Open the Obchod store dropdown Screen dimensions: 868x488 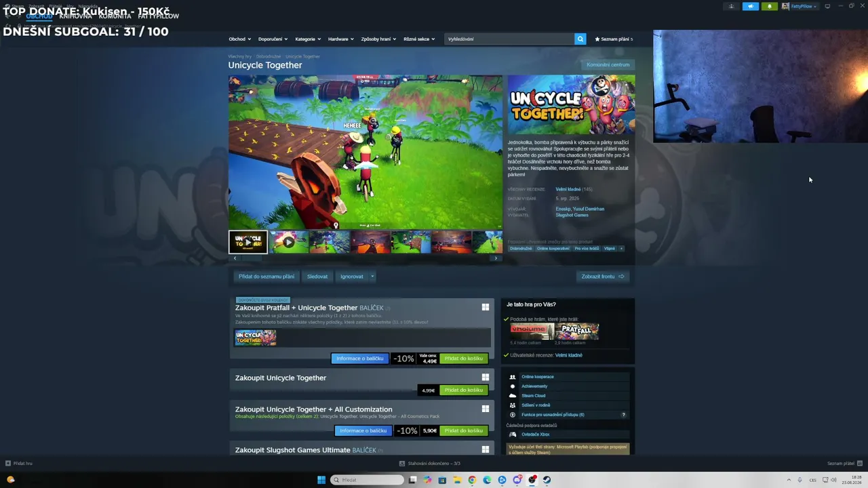(240, 39)
